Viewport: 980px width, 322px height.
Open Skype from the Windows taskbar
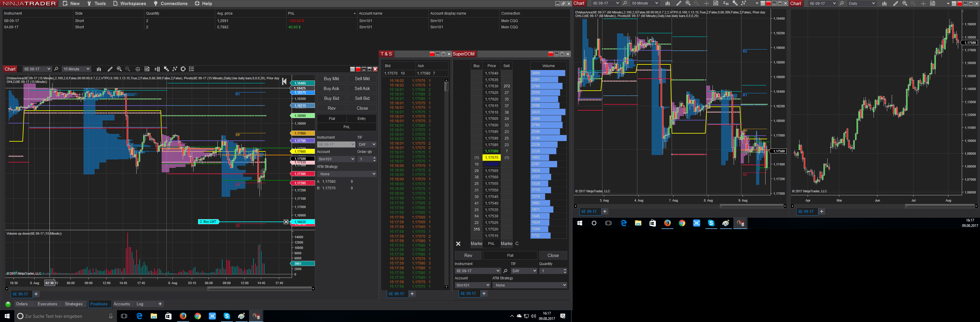pyautogui.click(x=227, y=316)
